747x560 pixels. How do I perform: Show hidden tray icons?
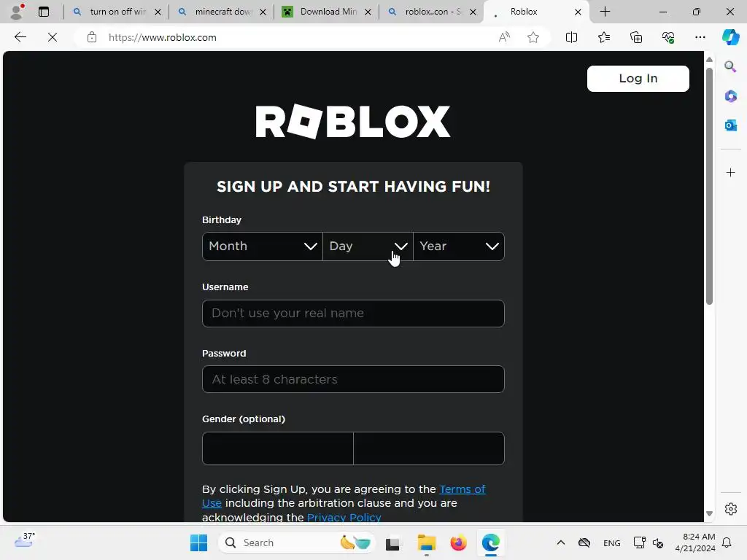tap(561, 542)
